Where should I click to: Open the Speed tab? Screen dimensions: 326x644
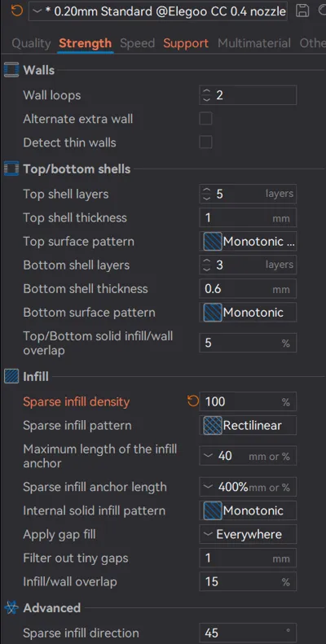pyautogui.click(x=137, y=43)
